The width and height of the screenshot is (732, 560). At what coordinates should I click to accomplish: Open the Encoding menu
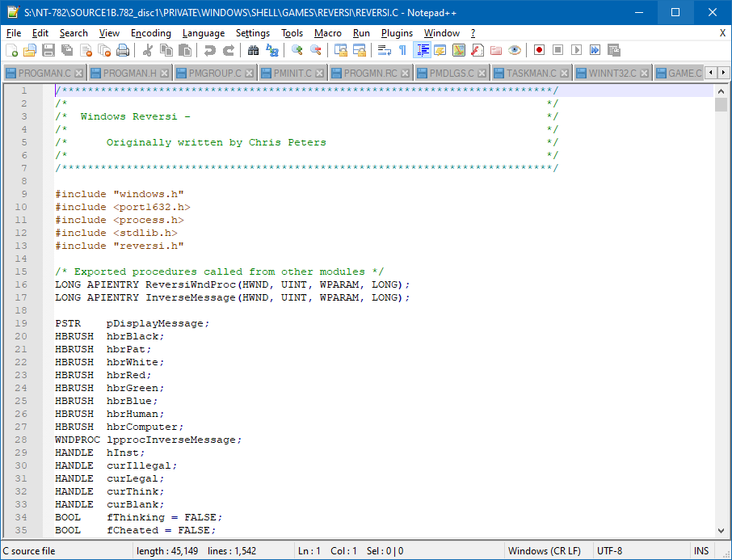[x=151, y=33]
